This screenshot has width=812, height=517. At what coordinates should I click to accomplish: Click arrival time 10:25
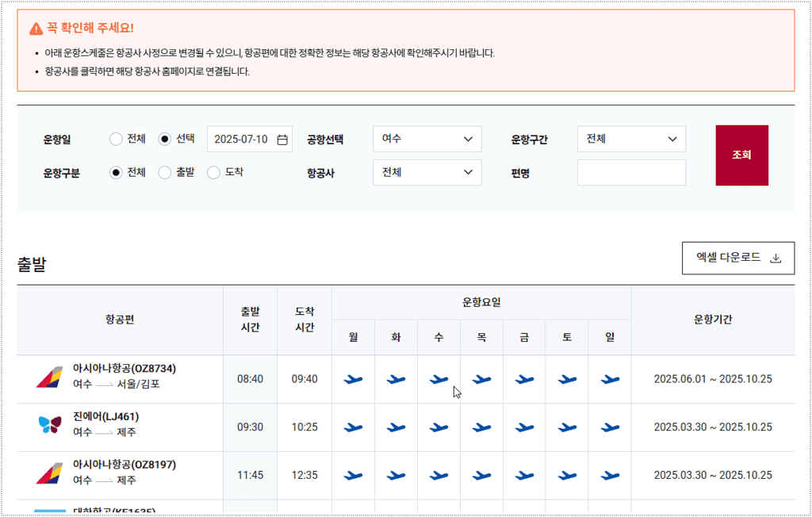(304, 427)
